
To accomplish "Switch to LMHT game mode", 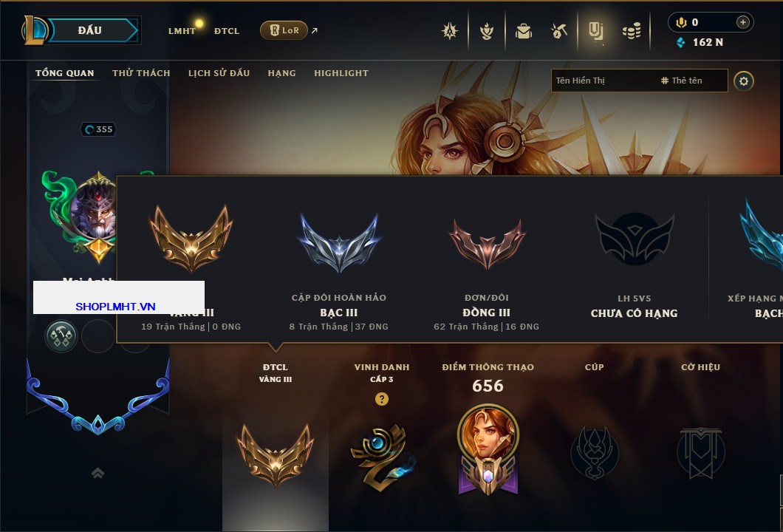I will [182, 31].
